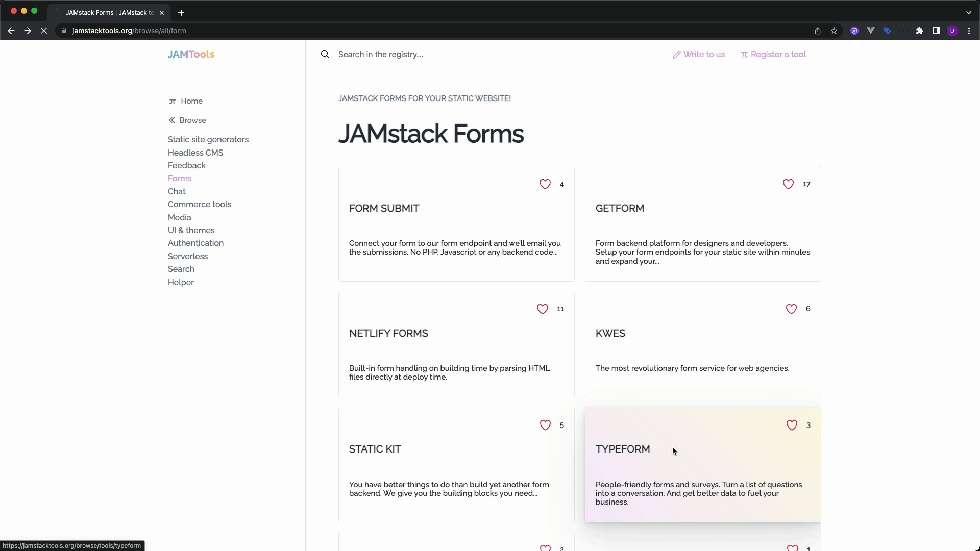
Task: Click the blue extension icon in toolbar
Action: click(887, 31)
